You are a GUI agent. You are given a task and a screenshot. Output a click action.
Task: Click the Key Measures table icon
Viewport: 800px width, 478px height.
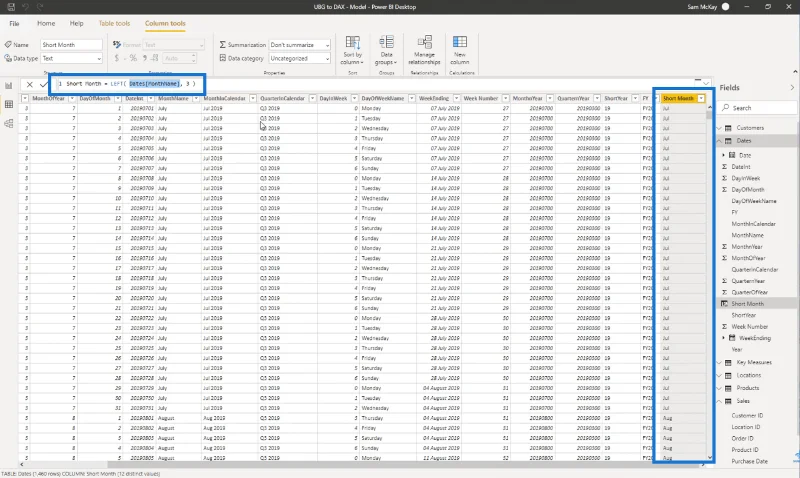click(729, 363)
